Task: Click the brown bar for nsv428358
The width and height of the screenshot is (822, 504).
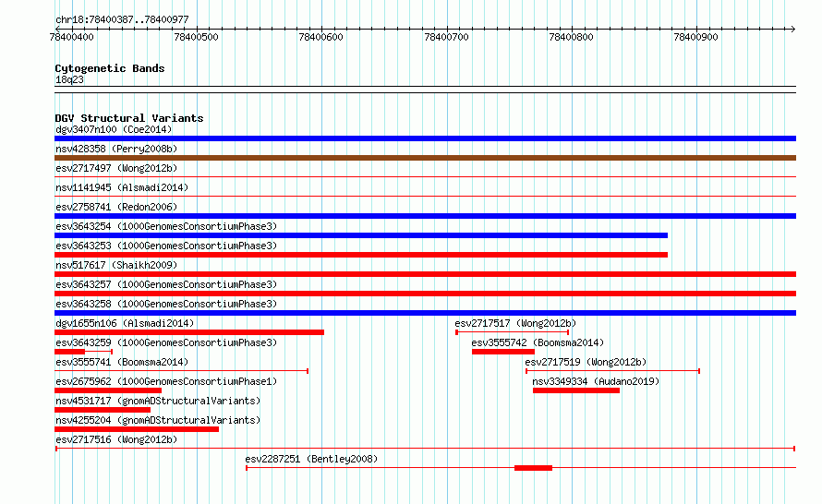Action: click(x=425, y=158)
